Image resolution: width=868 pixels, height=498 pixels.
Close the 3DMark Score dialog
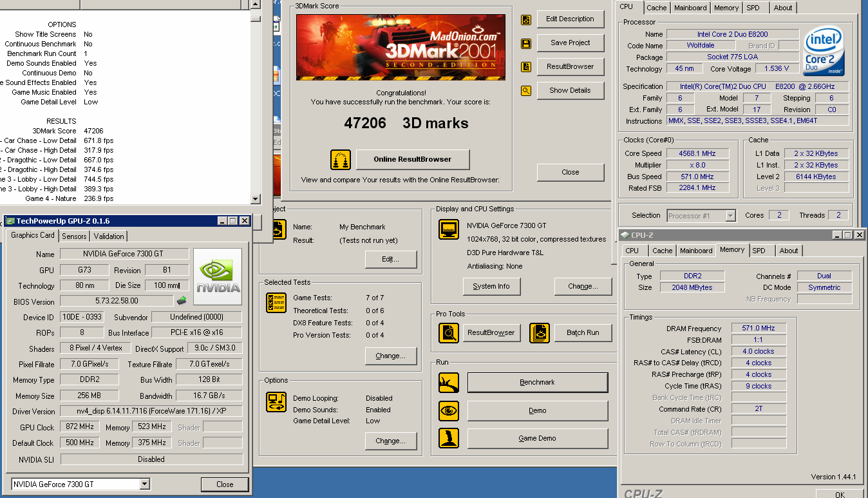(571, 173)
